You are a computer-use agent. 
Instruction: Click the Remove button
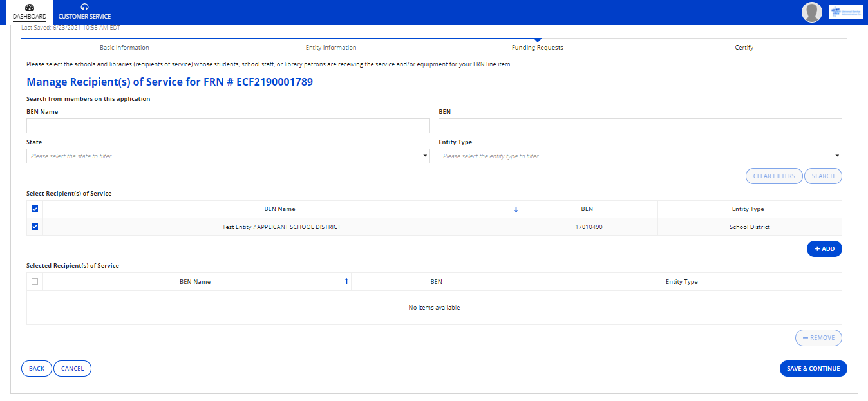818,337
